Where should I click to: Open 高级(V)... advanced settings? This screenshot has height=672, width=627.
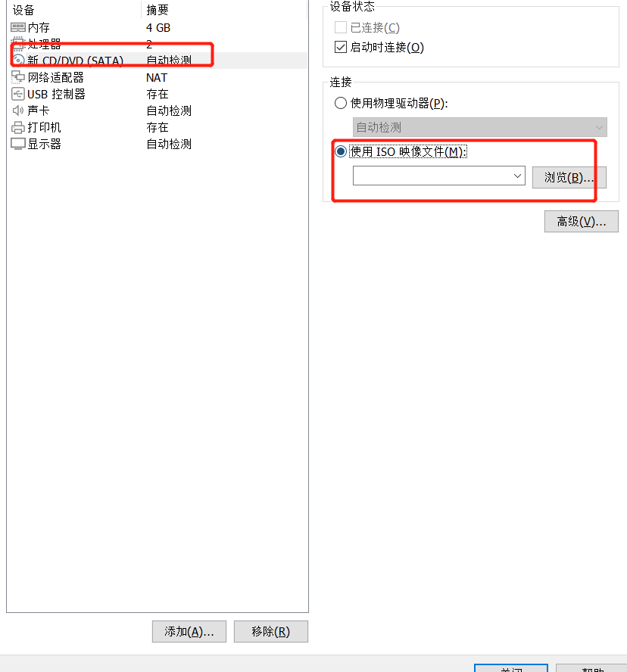(x=581, y=221)
